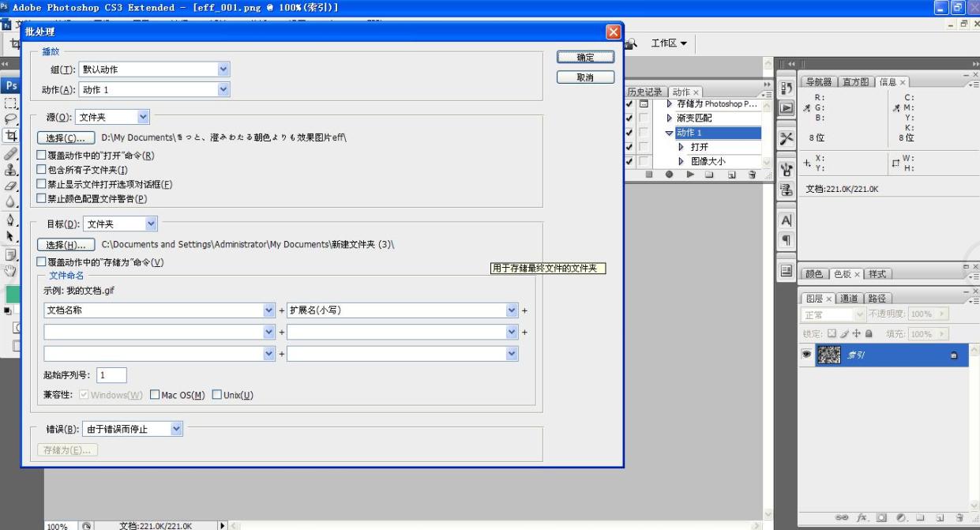Click the 确定 button in batch dialog
Image resolution: width=980 pixels, height=530 pixels.
click(x=585, y=58)
